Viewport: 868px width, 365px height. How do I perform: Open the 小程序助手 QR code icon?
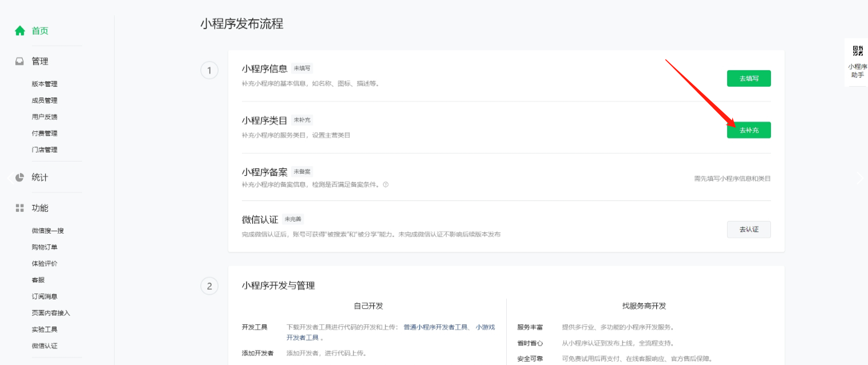(858, 51)
